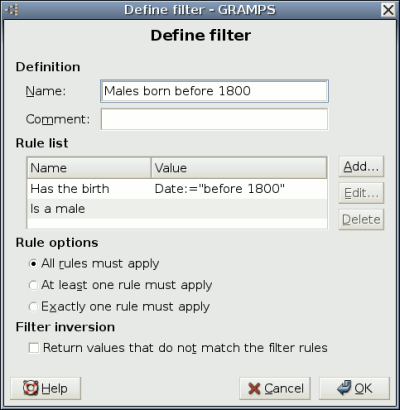Image resolution: width=400 pixels, height=410 pixels.
Task: Focus the filter Name text field
Action: (214, 91)
